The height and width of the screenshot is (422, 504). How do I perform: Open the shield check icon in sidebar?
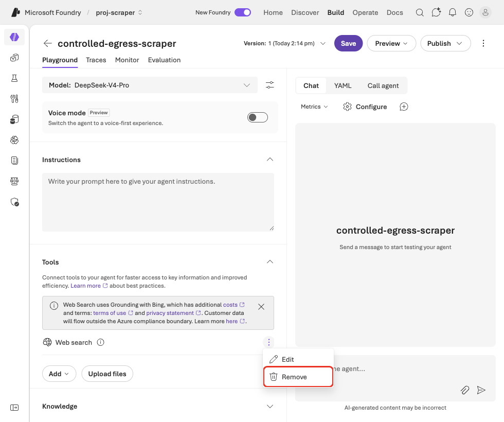tap(14, 202)
